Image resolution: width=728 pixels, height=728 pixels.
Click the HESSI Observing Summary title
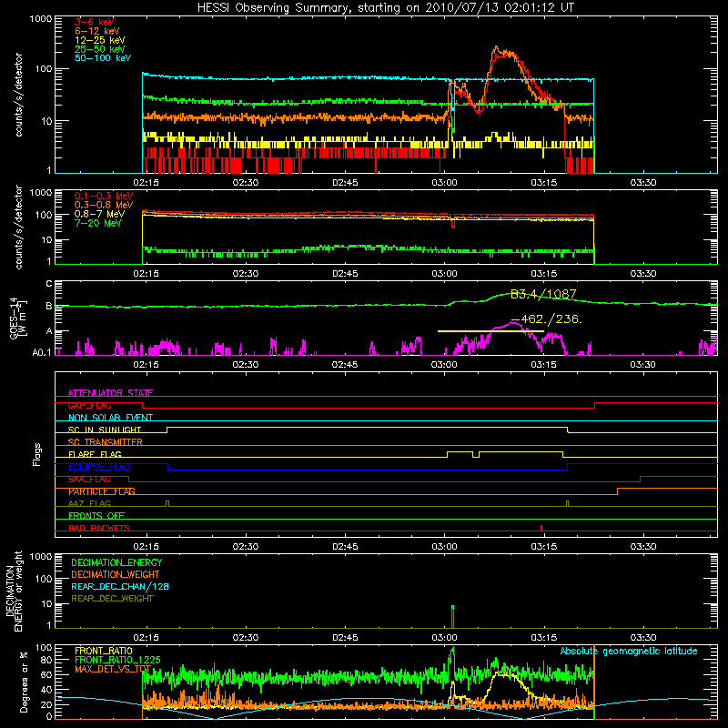tap(385, 7)
